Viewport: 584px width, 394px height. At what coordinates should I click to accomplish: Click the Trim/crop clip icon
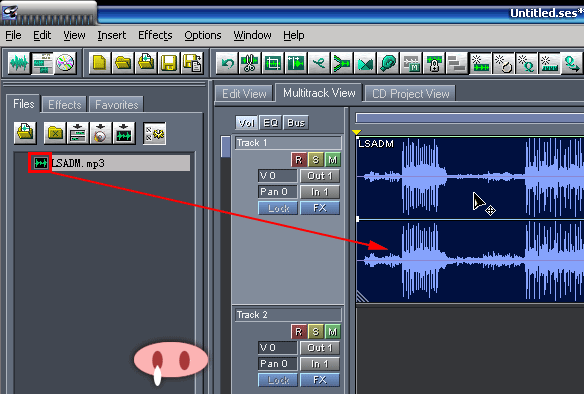273,63
